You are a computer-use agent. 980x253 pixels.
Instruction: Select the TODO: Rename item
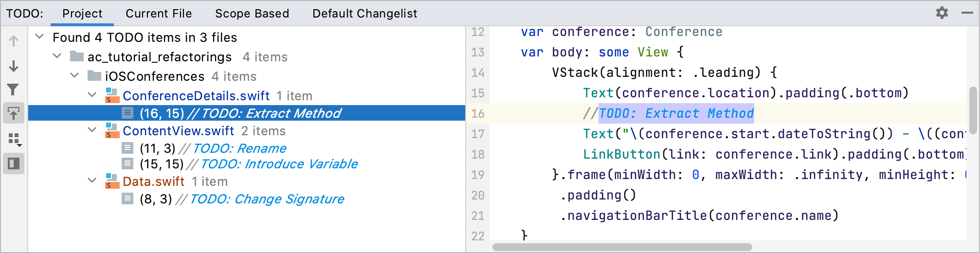click(x=213, y=148)
